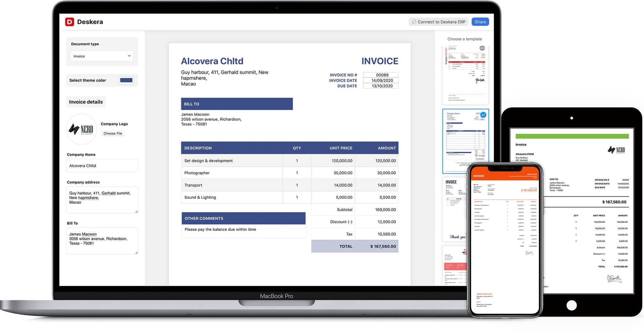Screen dimensions: 644x332
Task: Click the NERD company logo image
Action: click(x=81, y=129)
